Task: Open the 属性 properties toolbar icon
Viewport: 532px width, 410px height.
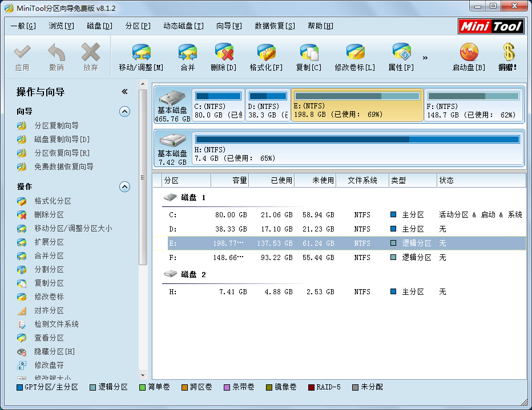Action: (401, 53)
